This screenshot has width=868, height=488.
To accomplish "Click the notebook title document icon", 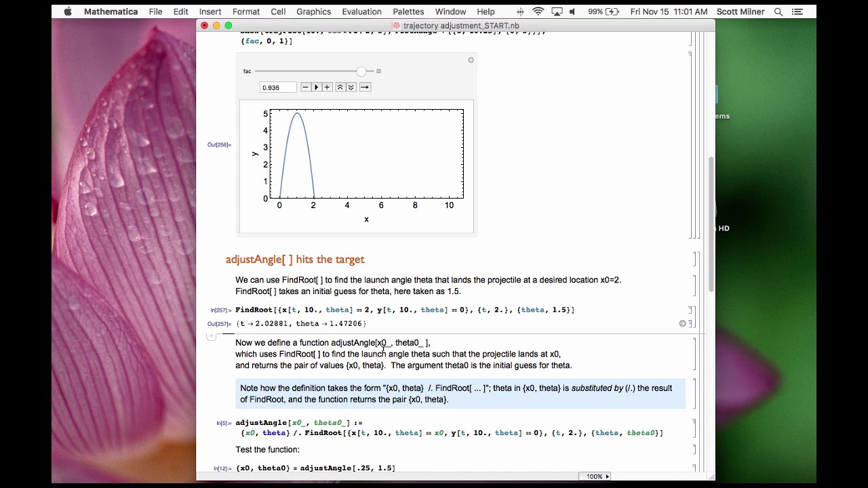I will coord(398,26).
